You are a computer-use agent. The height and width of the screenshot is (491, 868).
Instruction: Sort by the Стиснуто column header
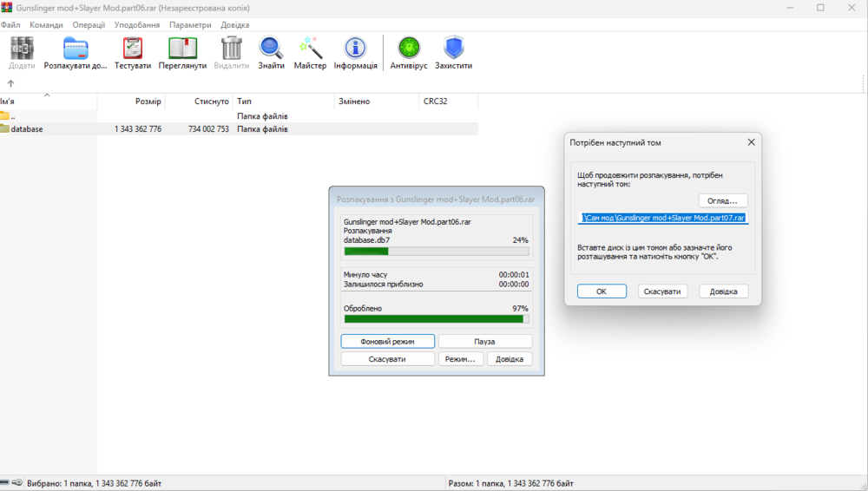(200, 101)
